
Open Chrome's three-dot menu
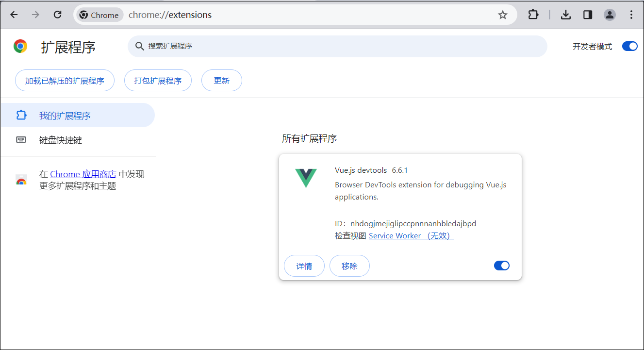coord(631,15)
